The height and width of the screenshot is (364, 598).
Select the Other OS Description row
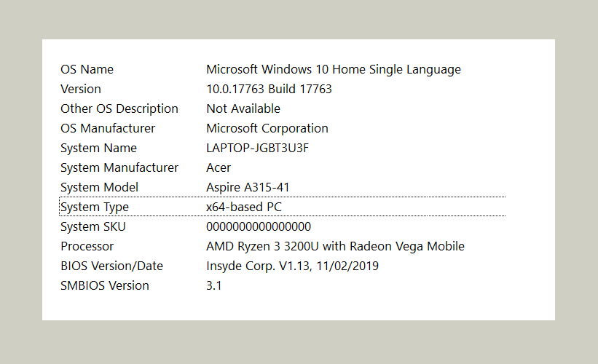click(x=282, y=108)
